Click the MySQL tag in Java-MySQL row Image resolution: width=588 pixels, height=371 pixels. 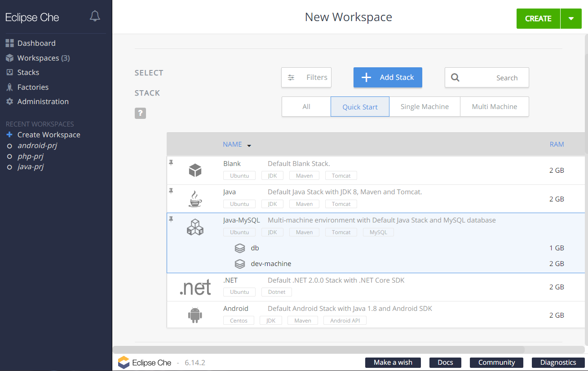378,232
